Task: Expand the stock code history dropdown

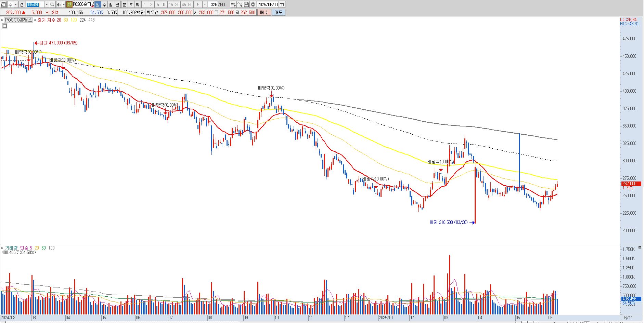Action: (x=47, y=4)
